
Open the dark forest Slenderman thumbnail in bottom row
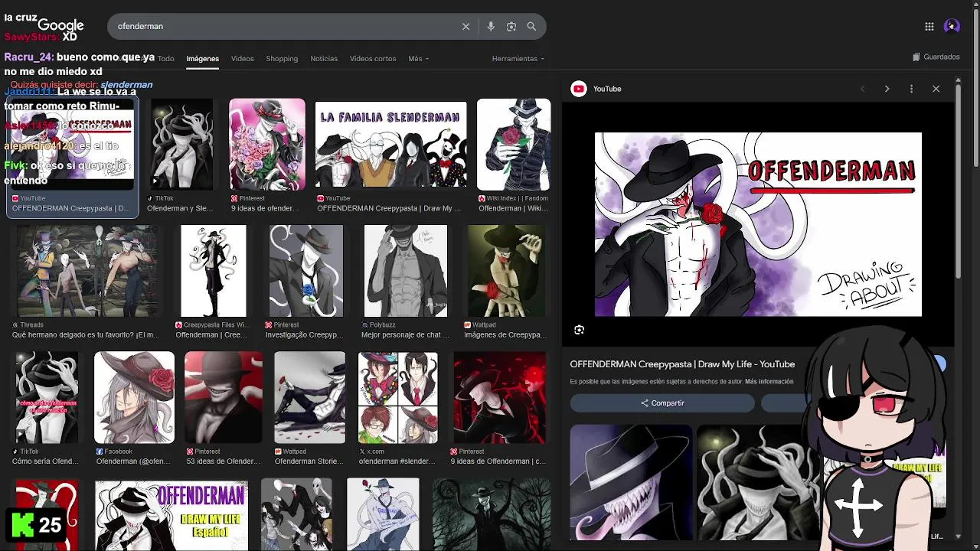[491, 514]
